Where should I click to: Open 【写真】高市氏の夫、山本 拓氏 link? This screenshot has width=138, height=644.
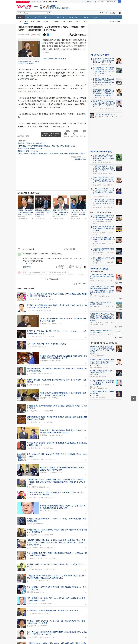tap(54, 58)
